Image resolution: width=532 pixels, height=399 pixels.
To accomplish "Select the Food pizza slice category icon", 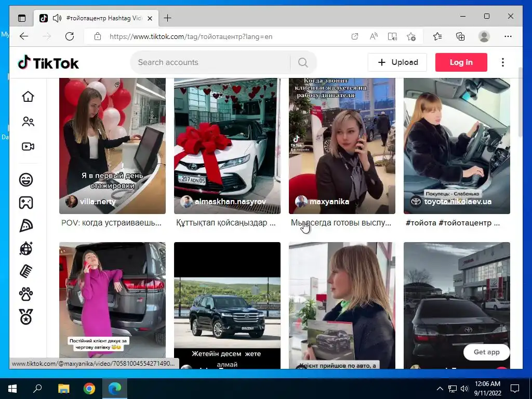I will point(26,225).
